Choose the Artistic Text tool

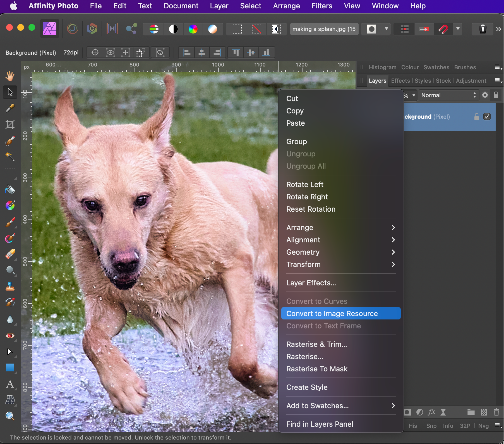point(10,384)
